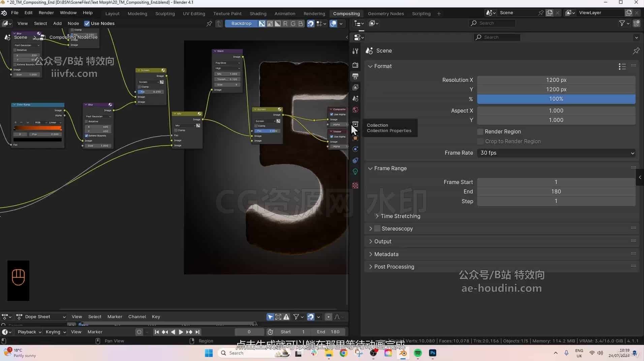Click the parent node tree arrow icon
Image resolution: width=644 pixels, height=361 pixels.
pyautogui.click(x=219, y=24)
